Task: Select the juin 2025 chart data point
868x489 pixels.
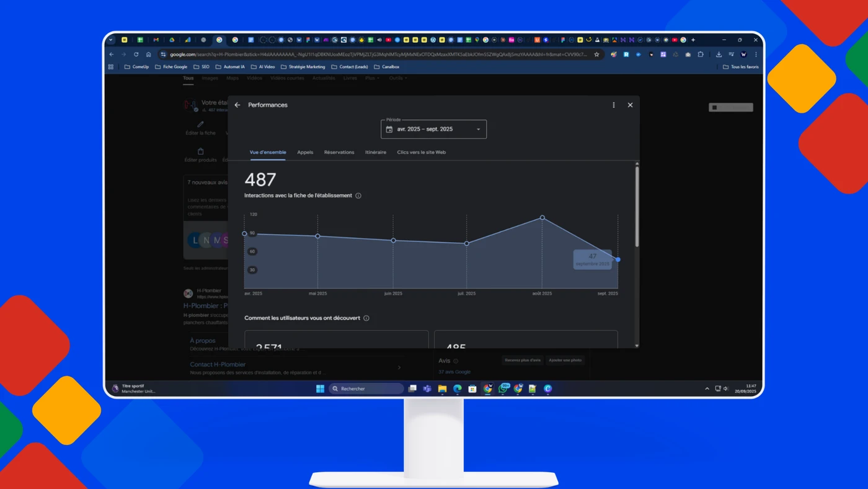Action: click(x=394, y=240)
